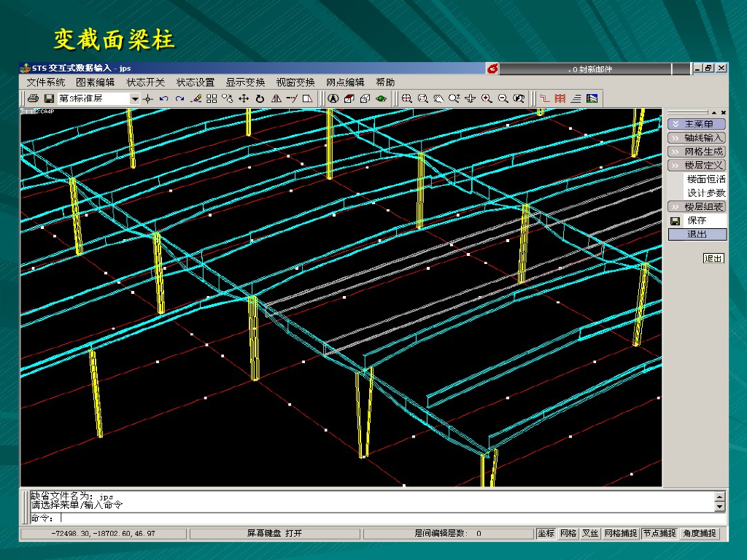
Task: Click the red grid display icon
Action: click(560, 98)
